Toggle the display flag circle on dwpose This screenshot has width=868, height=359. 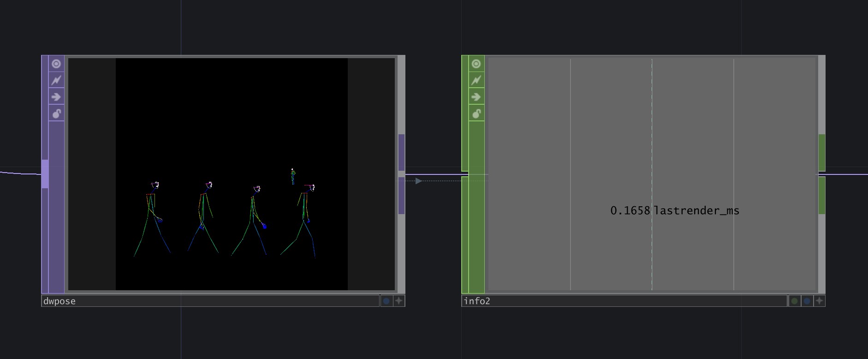click(56, 64)
